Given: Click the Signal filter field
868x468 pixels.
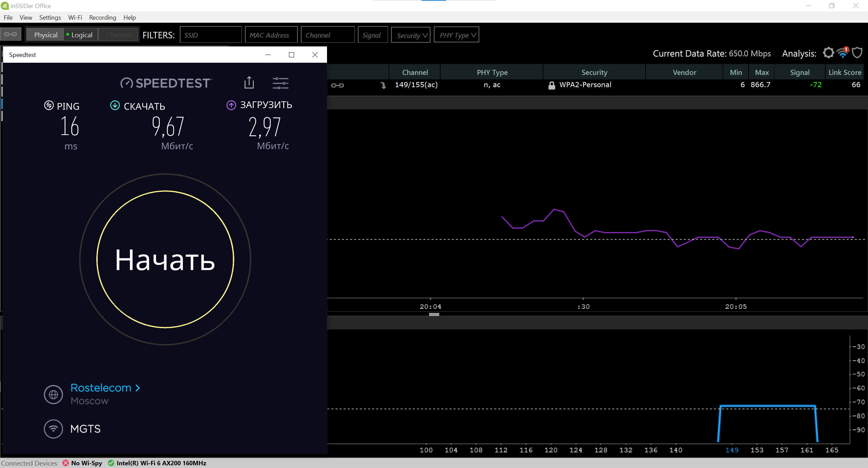Looking at the screenshot, I should click(373, 35).
